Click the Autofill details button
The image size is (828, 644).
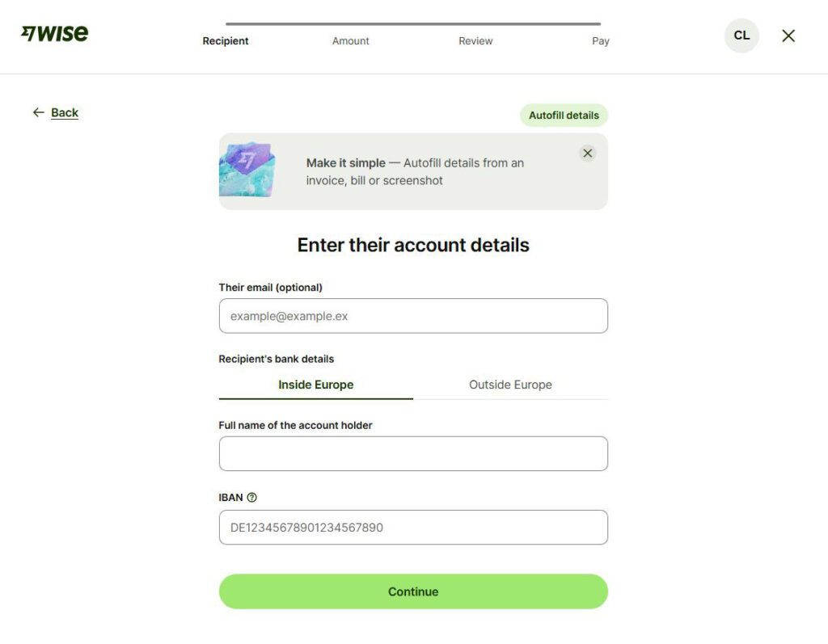coord(564,115)
